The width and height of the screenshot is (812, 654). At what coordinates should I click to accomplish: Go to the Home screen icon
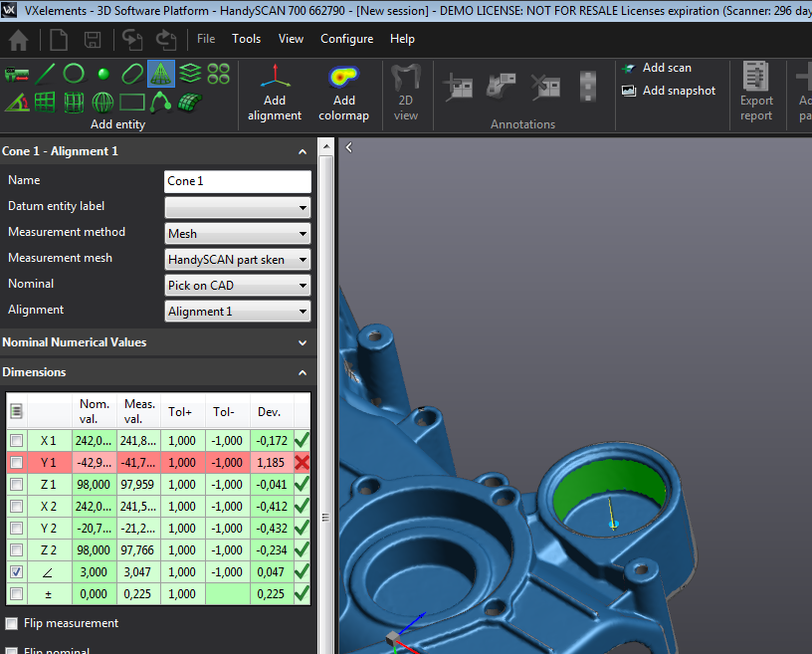tap(18, 40)
